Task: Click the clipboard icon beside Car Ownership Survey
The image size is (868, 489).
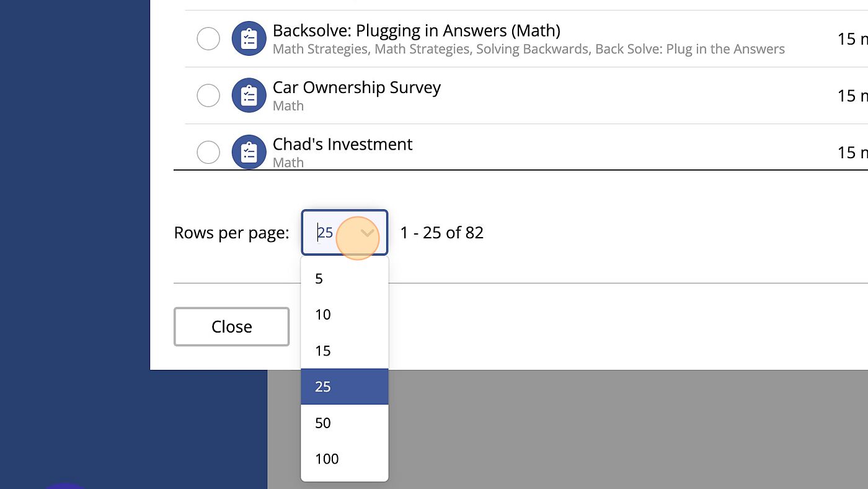Action: (249, 96)
